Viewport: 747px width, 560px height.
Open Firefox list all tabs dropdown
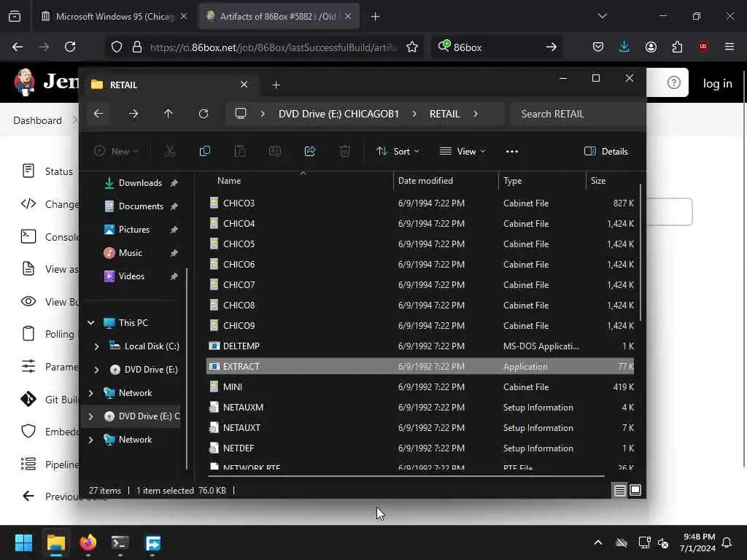[602, 16]
